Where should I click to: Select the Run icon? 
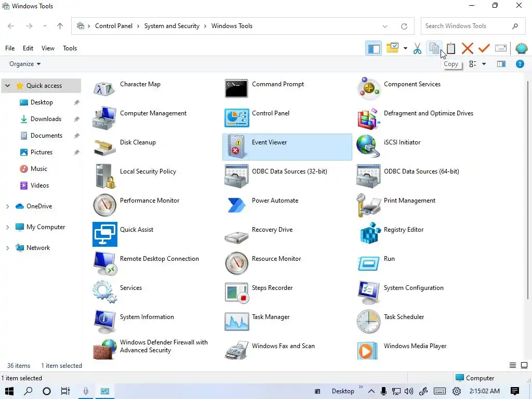coord(369,263)
